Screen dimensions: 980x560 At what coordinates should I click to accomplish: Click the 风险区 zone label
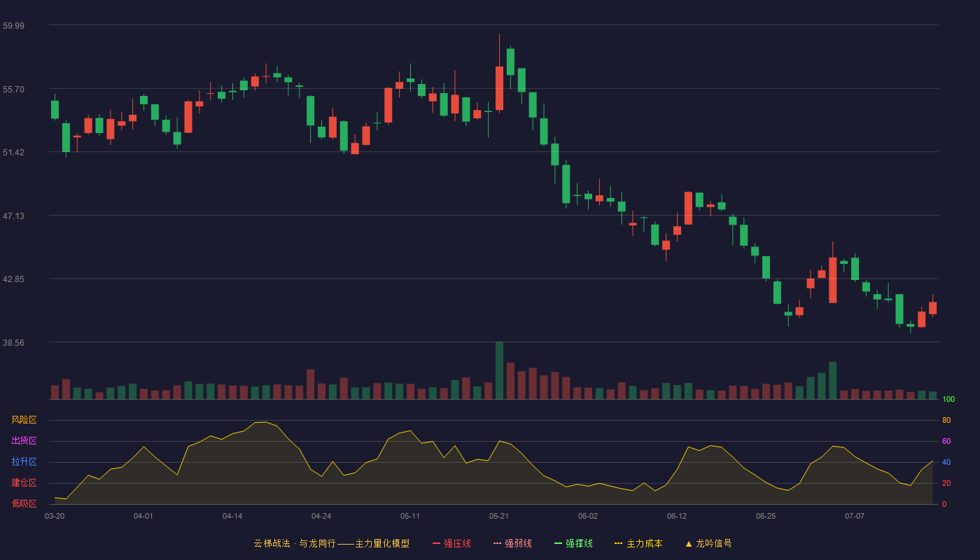tap(24, 420)
